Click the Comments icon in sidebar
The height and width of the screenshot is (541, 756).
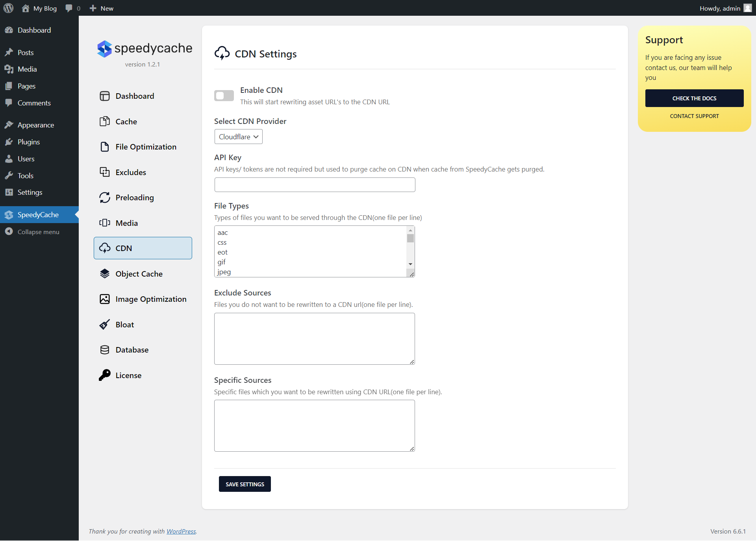9,103
